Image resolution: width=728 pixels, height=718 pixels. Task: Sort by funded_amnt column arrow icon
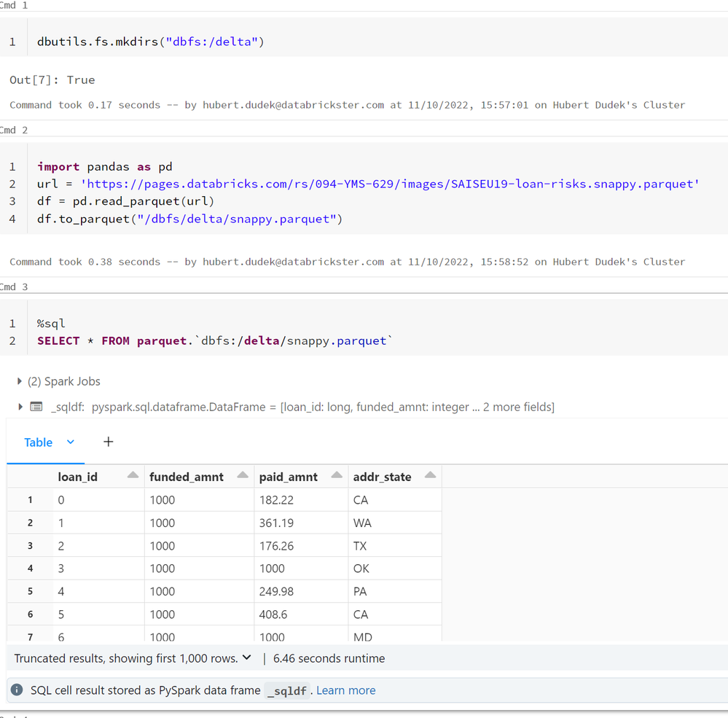(242, 476)
